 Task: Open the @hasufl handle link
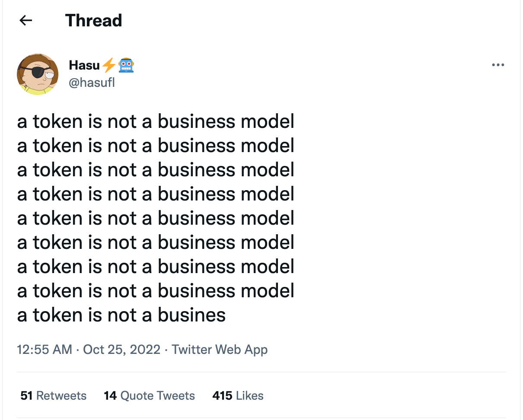click(92, 82)
